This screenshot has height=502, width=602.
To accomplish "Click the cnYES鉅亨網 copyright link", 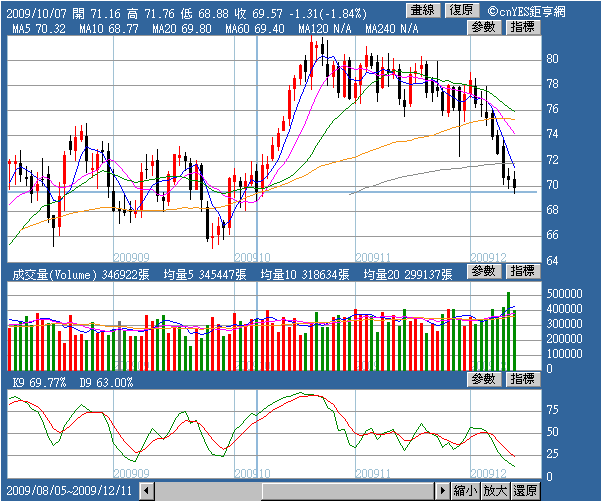I will [x=527, y=12].
